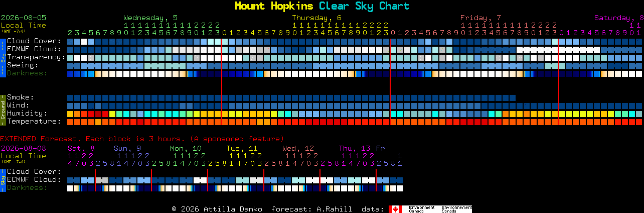The image size is (644, 213).
Task: Select the Wed, 12 extended day heading
Action: tap(298, 148)
